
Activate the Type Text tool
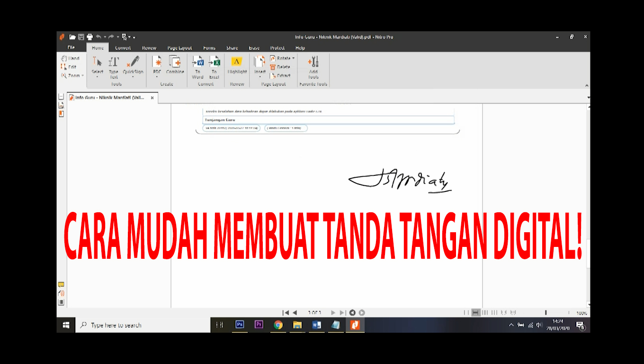tap(114, 67)
